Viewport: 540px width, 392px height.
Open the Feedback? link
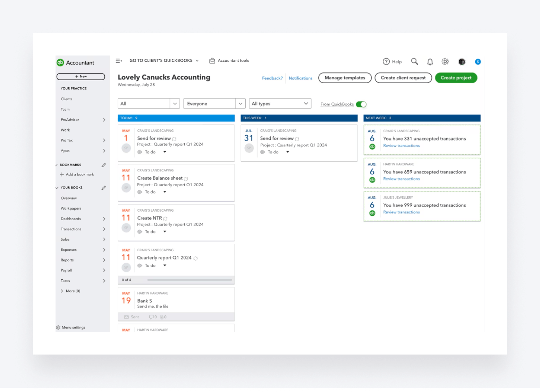(272, 78)
